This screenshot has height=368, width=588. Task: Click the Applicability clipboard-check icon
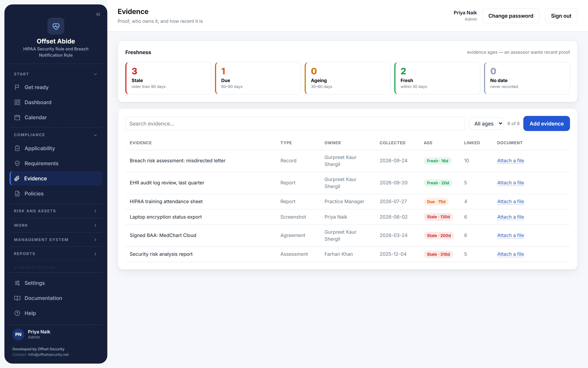click(17, 148)
